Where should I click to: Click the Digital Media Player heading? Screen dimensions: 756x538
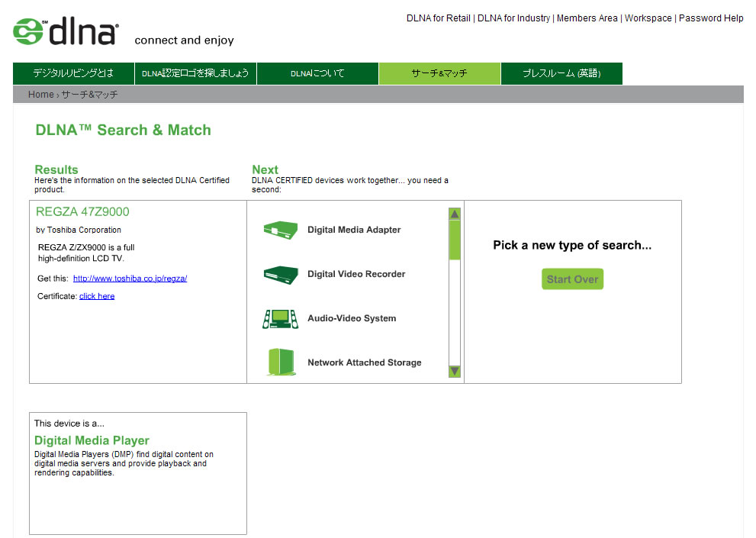92,440
